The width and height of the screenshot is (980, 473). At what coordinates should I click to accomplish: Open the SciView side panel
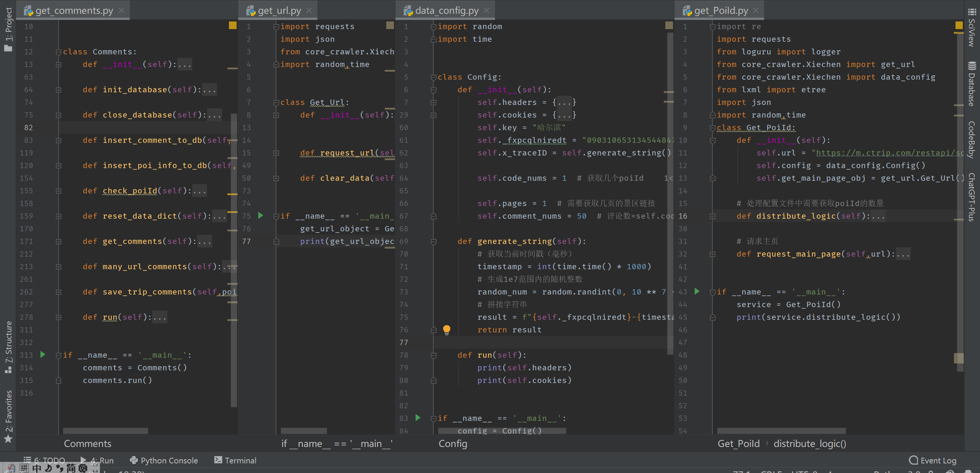pos(972,28)
